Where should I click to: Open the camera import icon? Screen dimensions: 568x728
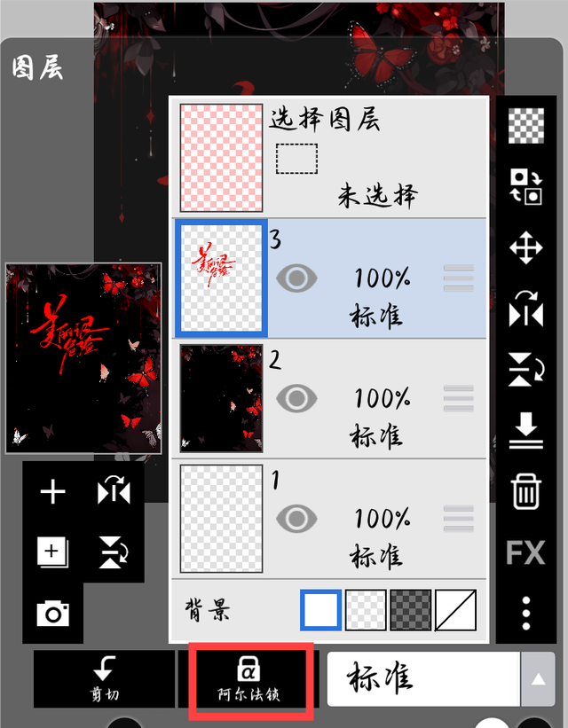53,614
